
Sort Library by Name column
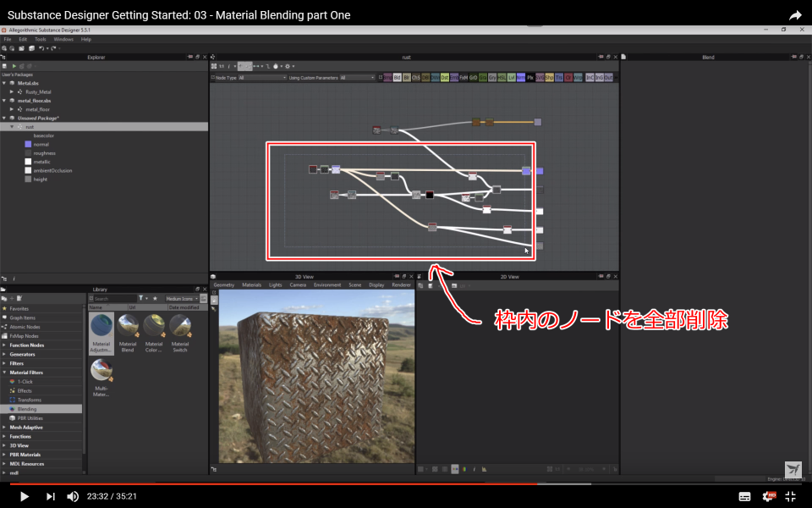107,307
